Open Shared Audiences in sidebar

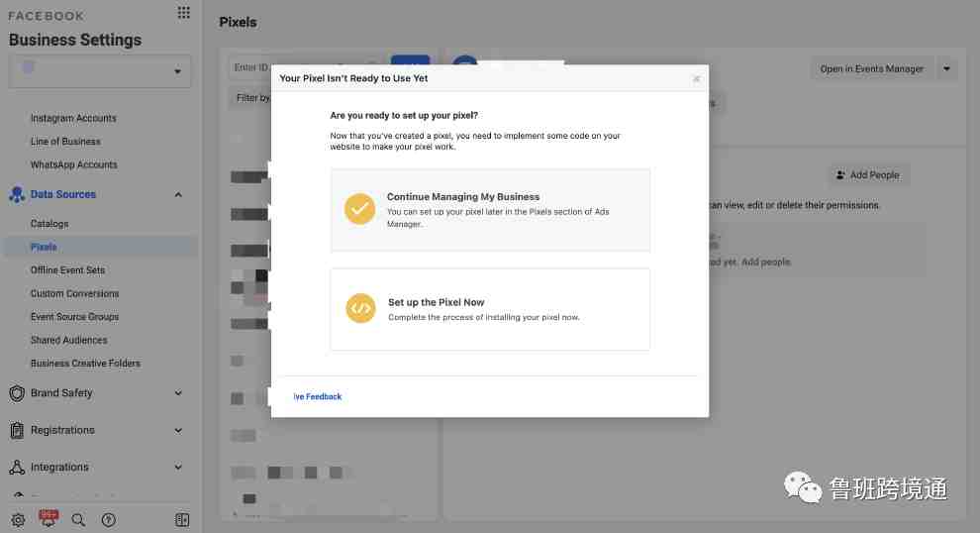[68, 340]
